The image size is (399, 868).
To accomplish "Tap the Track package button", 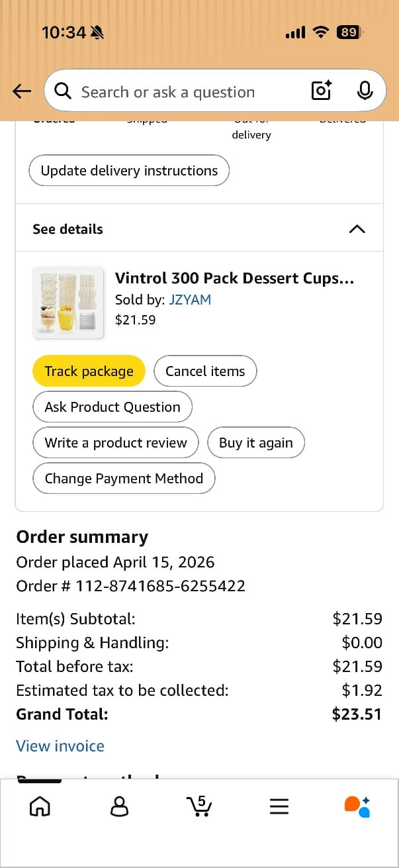I will click(89, 371).
